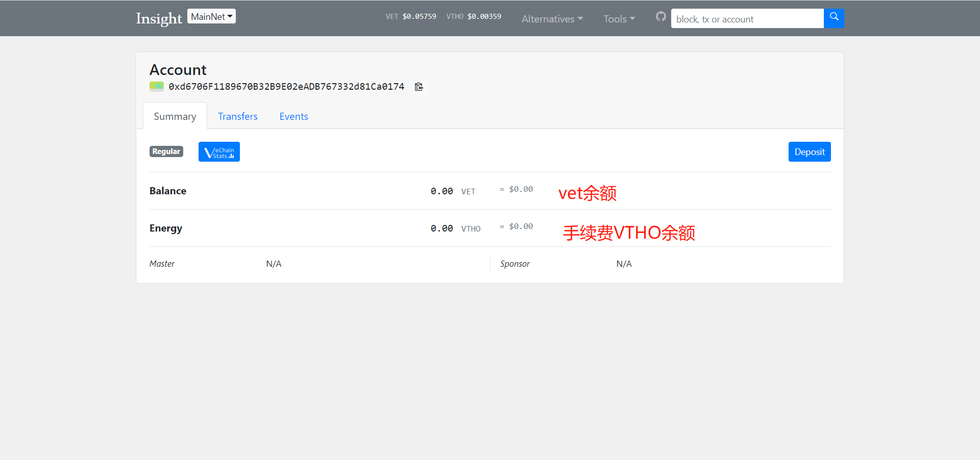Open the Alternatives dropdown menu

pyautogui.click(x=552, y=19)
